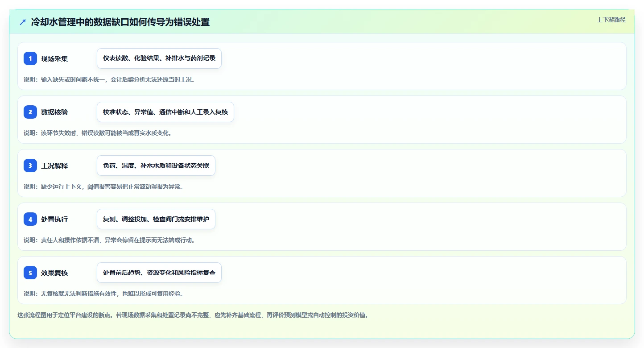Image resolution: width=644 pixels, height=348 pixels.
Task: Click the note starting 说明：该环节失效时
Action: click(98, 133)
